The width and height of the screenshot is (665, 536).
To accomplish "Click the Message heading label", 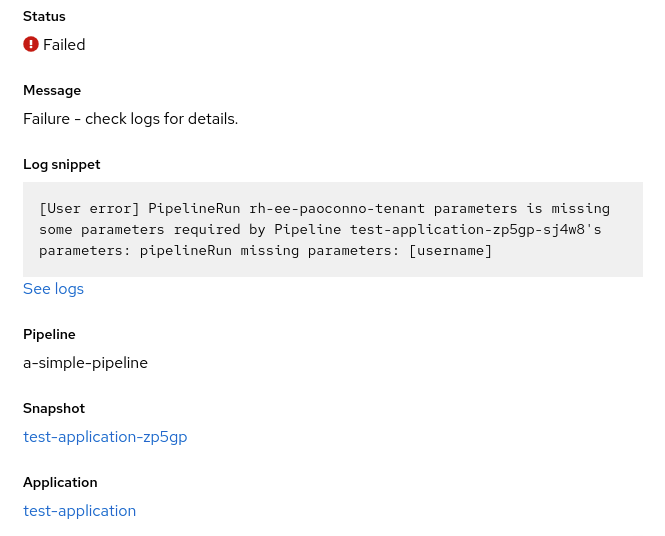I will click(52, 90).
